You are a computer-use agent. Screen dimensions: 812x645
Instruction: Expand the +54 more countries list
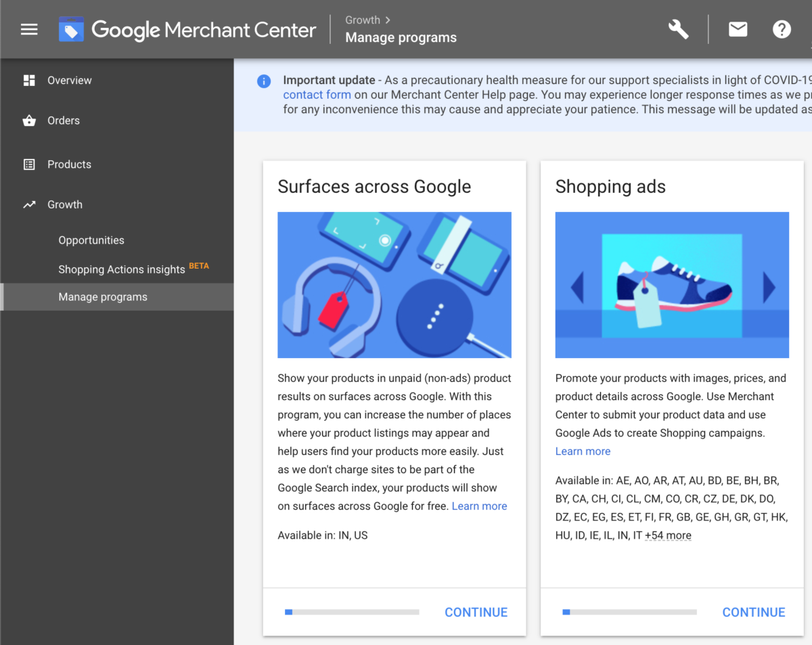668,535
